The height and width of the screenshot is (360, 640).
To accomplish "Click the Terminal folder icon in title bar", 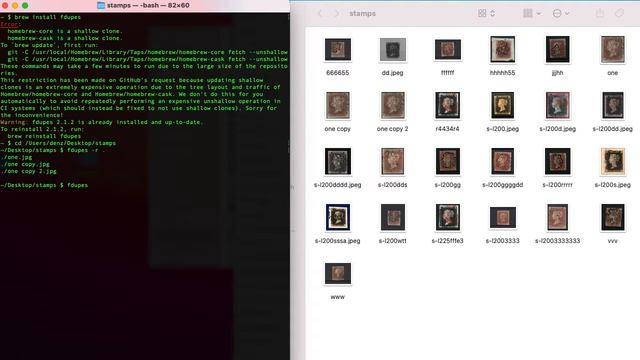I will click(x=101, y=5).
